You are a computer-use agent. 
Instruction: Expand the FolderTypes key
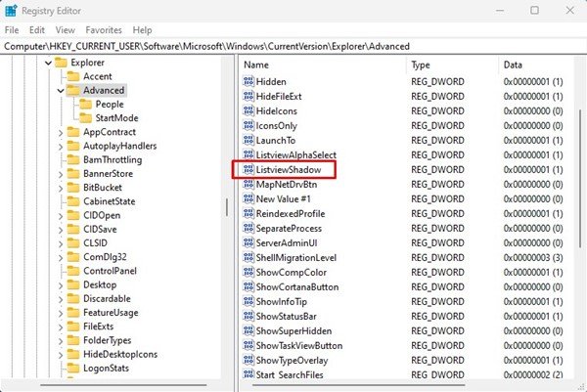pos(61,341)
